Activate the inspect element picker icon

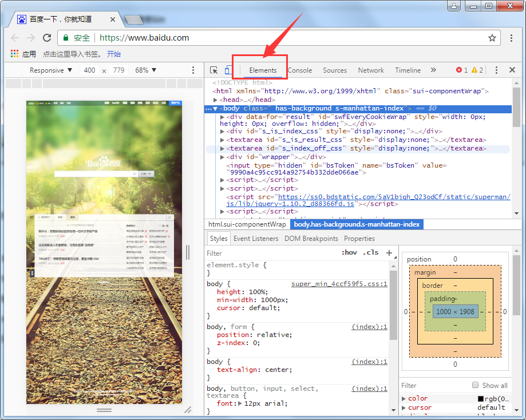[214, 70]
